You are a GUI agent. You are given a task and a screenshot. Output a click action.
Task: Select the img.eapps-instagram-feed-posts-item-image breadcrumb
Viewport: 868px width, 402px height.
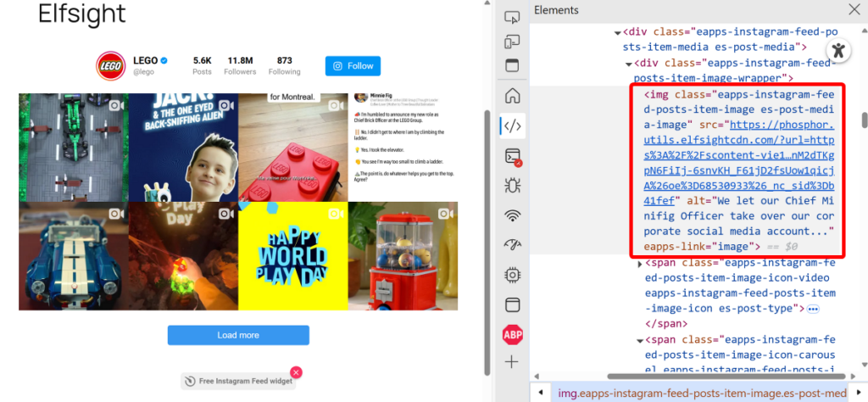tap(702, 394)
